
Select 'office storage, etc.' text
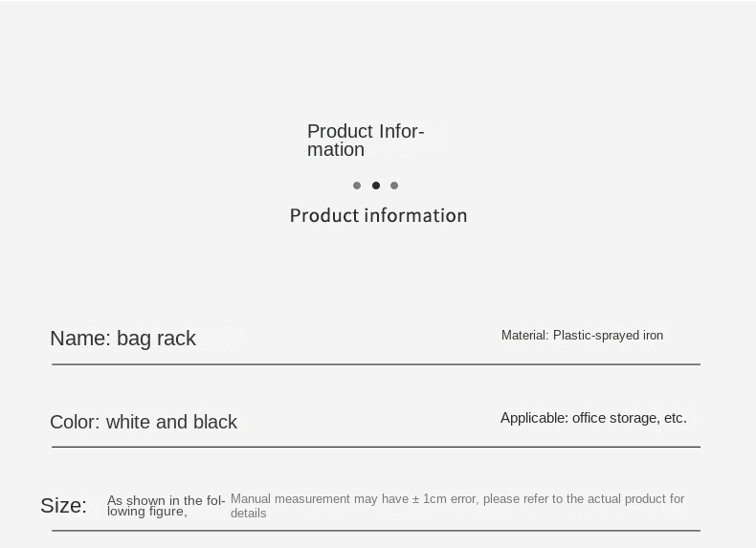pos(629,418)
